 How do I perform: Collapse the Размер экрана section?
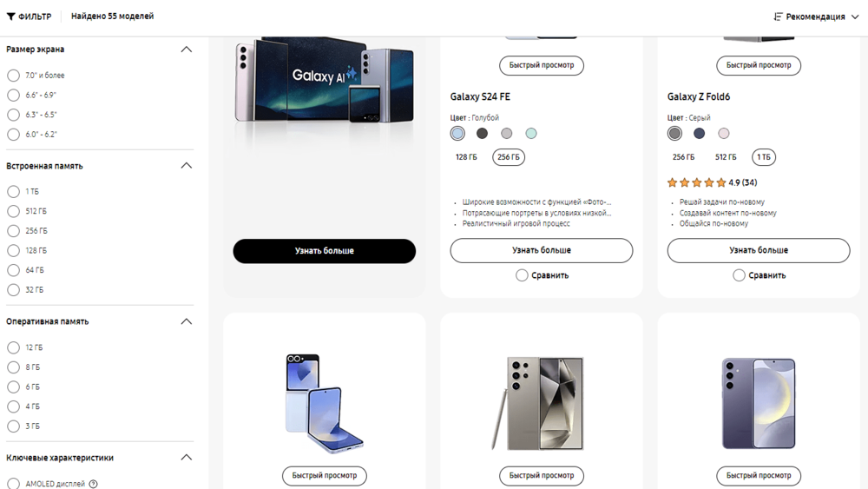(187, 50)
